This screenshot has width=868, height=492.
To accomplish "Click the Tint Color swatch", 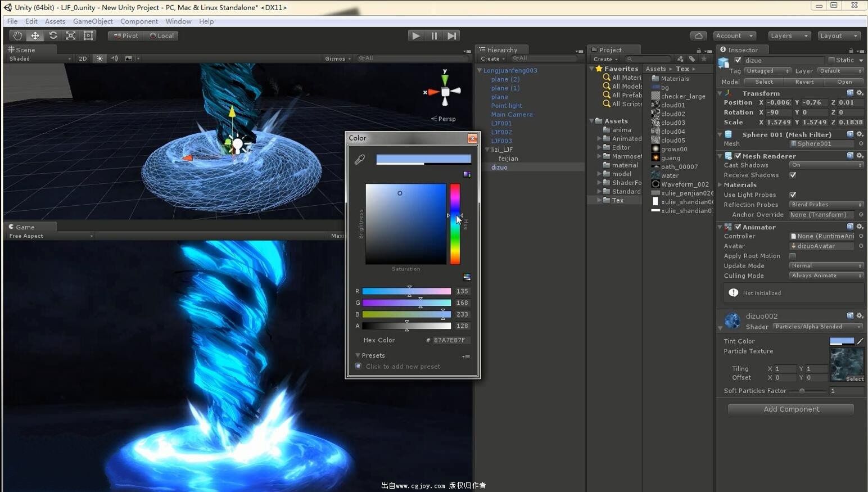I will (x=842, y=341).
